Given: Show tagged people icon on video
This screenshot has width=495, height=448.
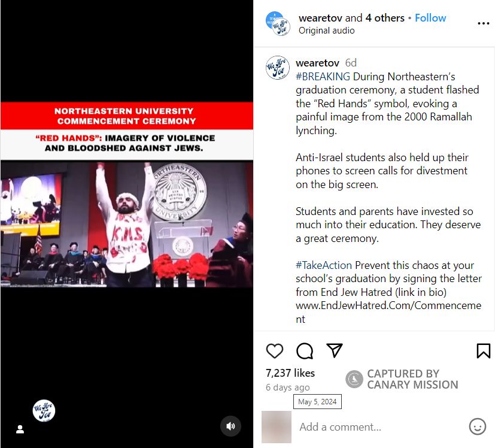Looking at the screenshot, I should click(x=20, y=429).
